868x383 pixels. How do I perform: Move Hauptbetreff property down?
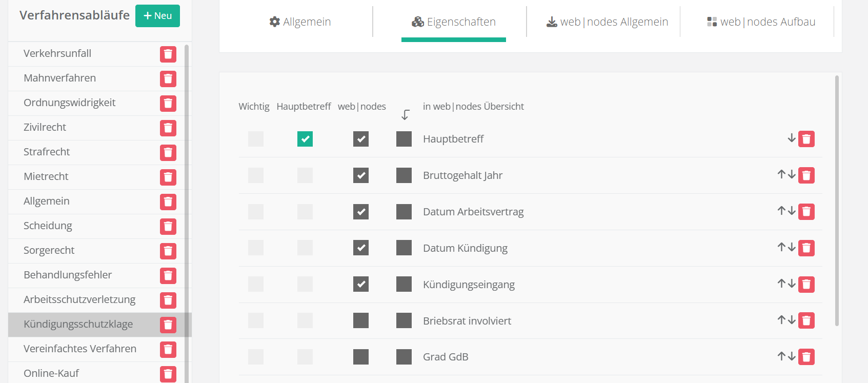coord(792,138)
